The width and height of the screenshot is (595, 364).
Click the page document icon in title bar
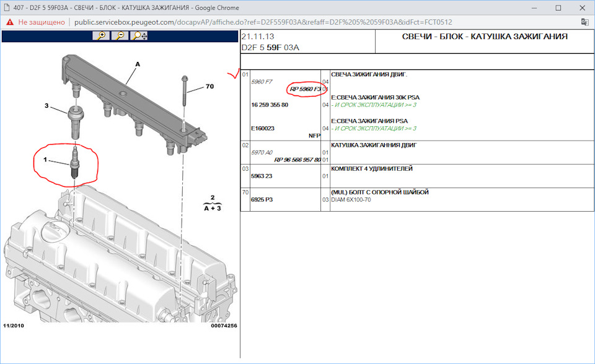(7, 7)
